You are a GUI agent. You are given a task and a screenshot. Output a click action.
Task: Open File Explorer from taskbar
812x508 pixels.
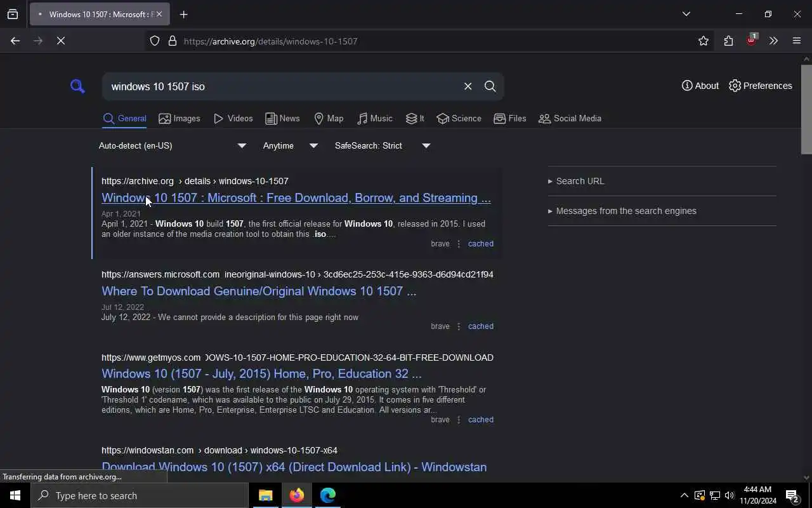(266, 495)
